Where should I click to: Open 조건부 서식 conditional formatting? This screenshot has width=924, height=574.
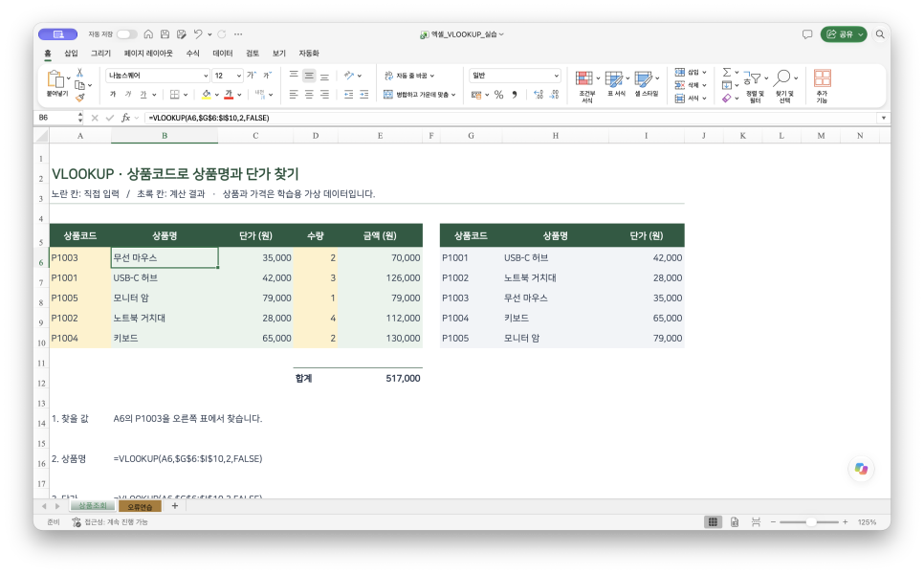point(587,86)
